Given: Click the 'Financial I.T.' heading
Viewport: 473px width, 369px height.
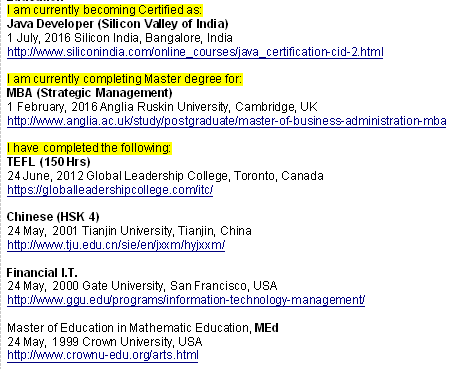Looking at the screenshot, I should [x=42, y=272].
